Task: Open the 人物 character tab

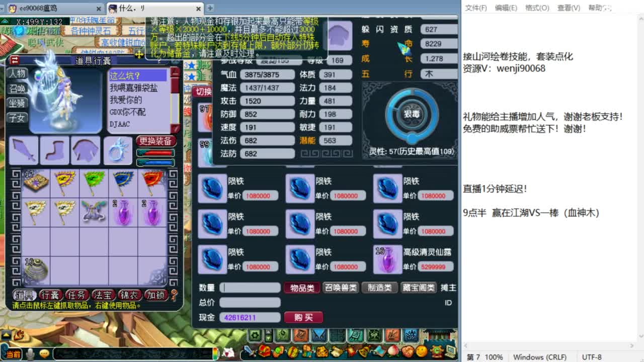Action: click(18, 73)
